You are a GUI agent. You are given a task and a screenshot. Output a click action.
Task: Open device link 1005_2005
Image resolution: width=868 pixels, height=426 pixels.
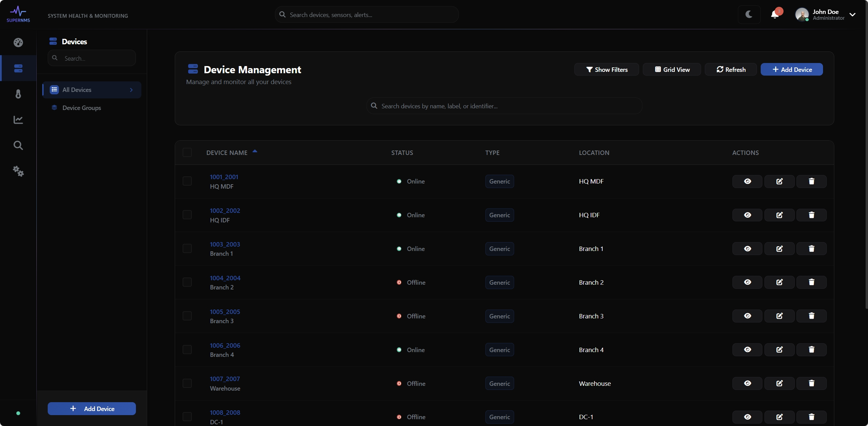point(225,312)
